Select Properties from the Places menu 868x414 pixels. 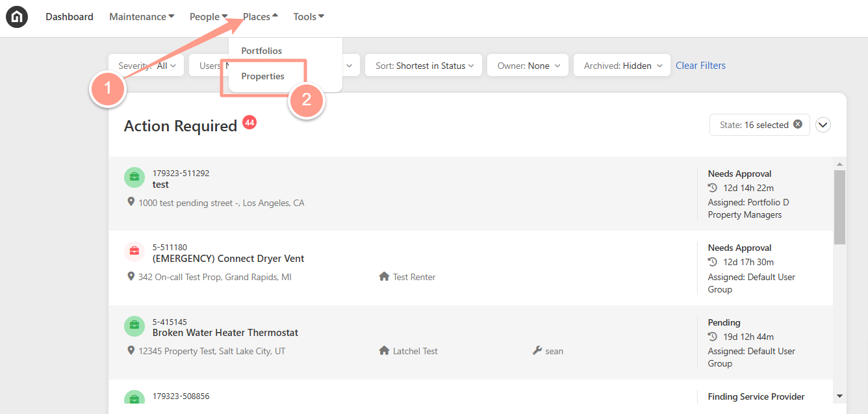click(263, 76)
